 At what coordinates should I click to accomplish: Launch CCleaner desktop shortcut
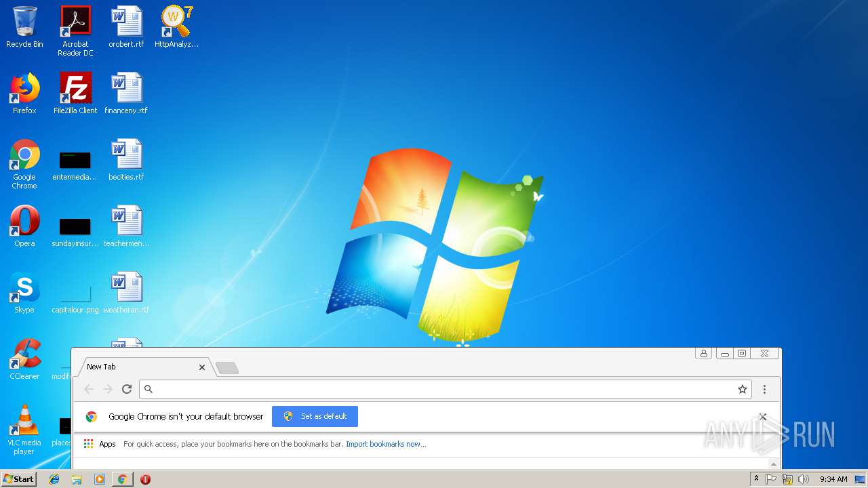point(24,360)
